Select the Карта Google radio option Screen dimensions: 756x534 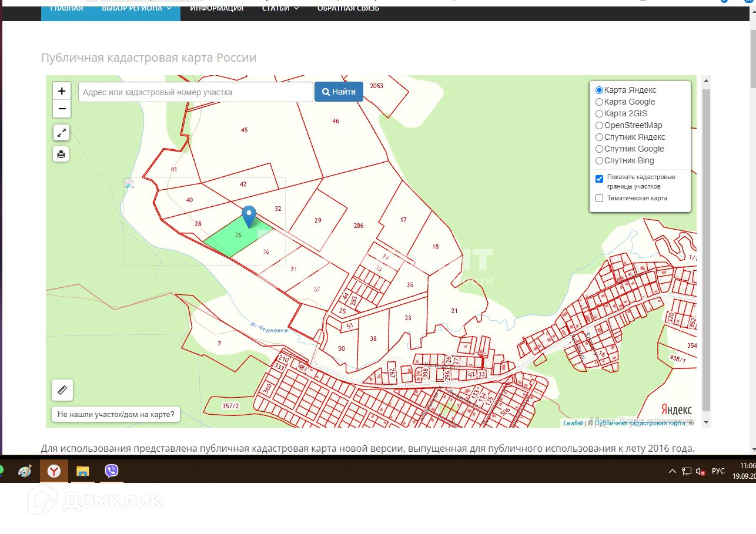[x=599, y=102]
